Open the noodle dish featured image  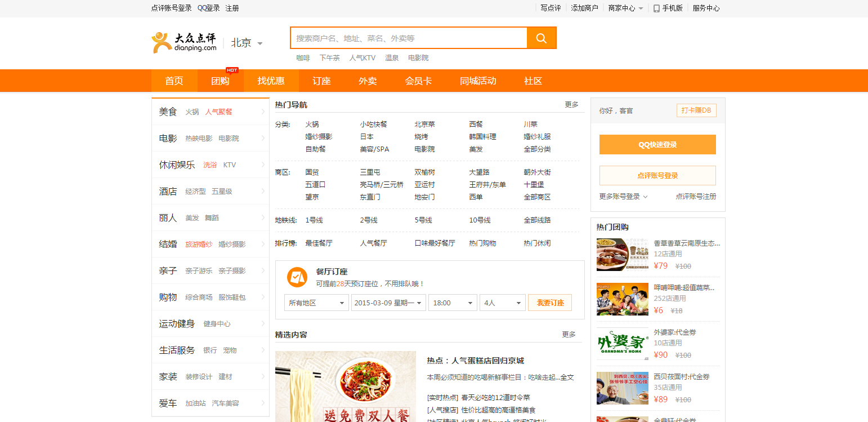coord(346,387)
